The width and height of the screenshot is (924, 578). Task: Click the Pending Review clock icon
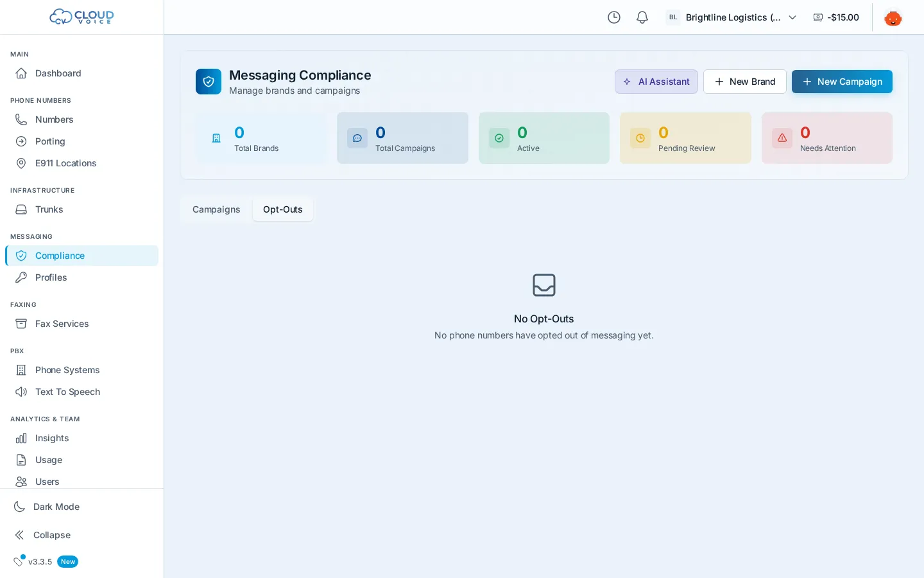(640, 138)
